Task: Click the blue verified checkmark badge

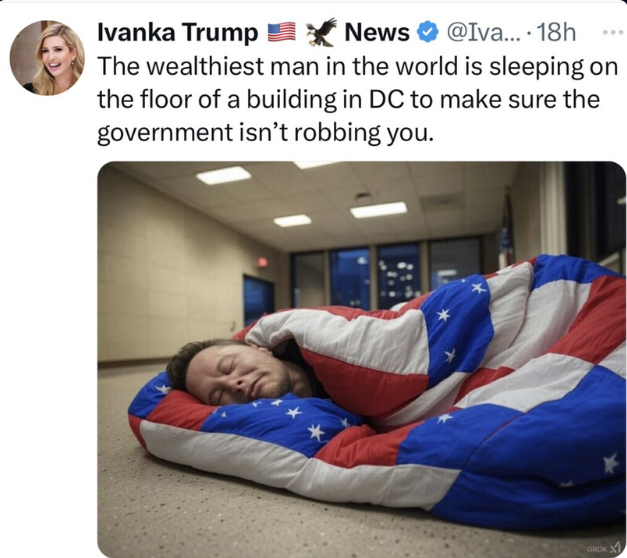Action: pyautogui.click(x=427, y=32)
